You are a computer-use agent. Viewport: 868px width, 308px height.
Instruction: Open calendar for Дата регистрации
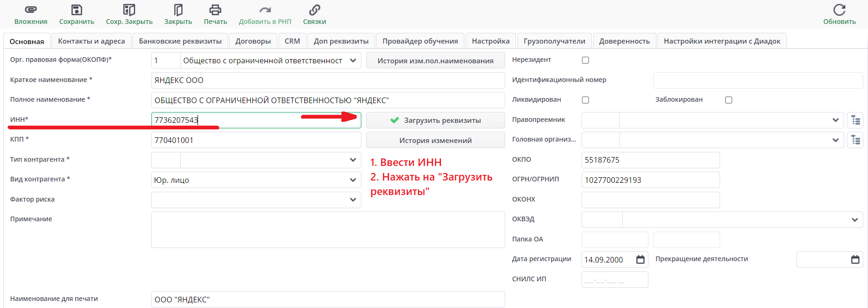click(640, 259)
